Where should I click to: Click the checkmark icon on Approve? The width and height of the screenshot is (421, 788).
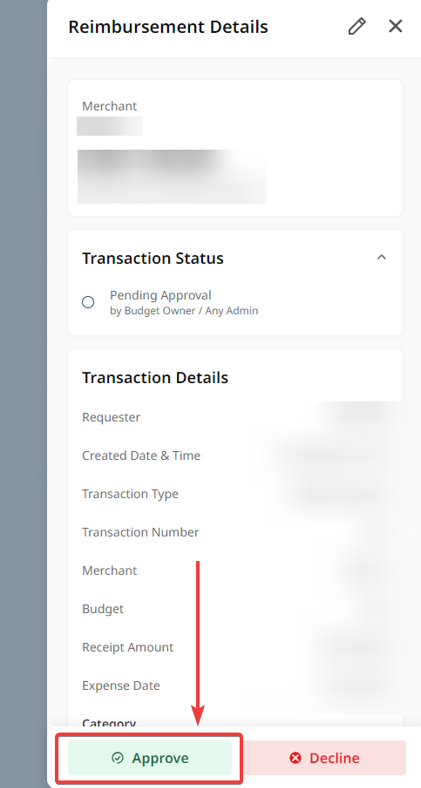pyautogui.click(x=118, y=758)
